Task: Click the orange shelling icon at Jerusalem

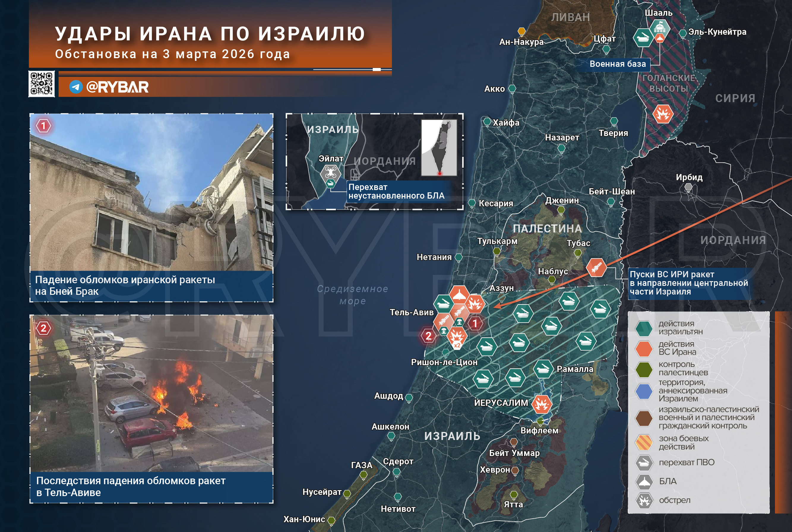Action: [x=541, y=404]
